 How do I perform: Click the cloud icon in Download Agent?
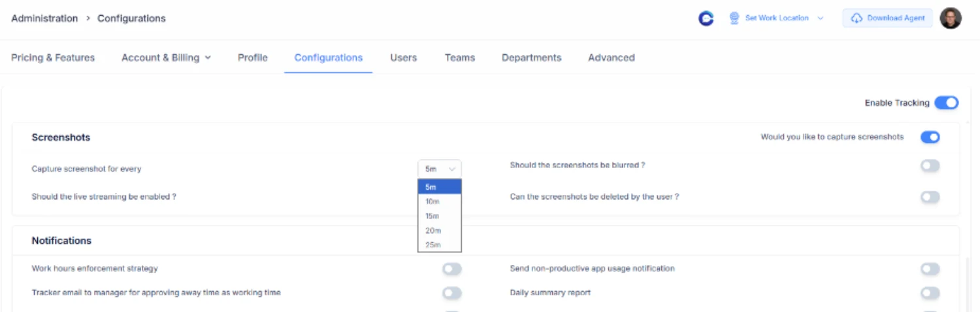pos(857,18)
